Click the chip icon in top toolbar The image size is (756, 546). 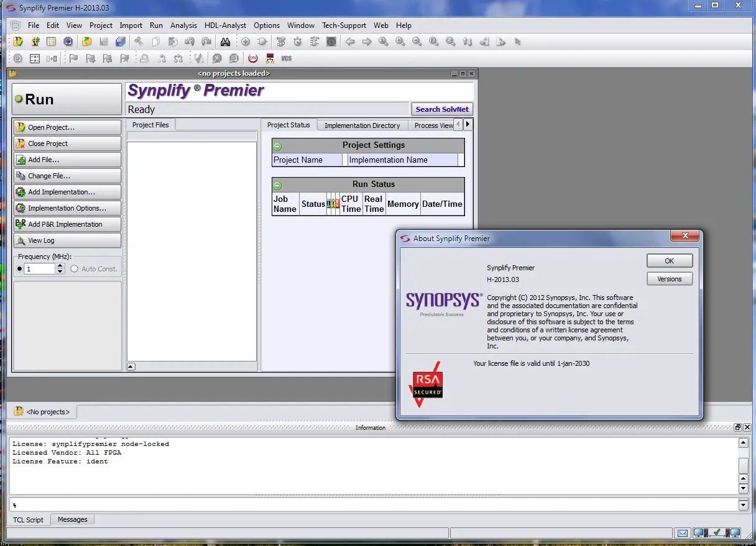click(x=68, y=42)
